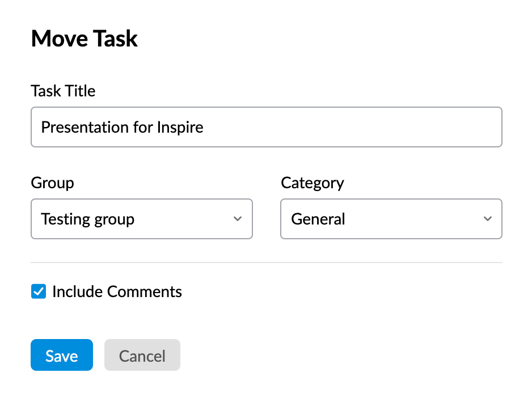532x398 pixels.
Task: Click the Save button
Action: tap(61, 355)
